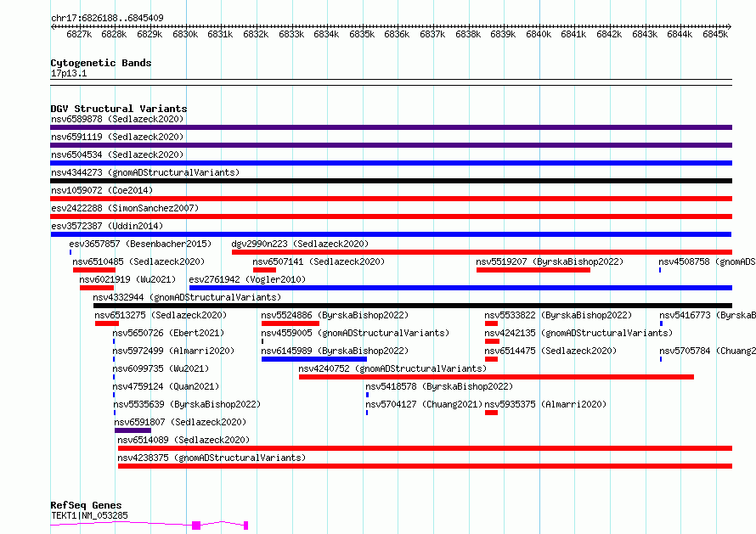
Task: Click the red bar under nsv6507141
Action: click(x=264, y=270)
